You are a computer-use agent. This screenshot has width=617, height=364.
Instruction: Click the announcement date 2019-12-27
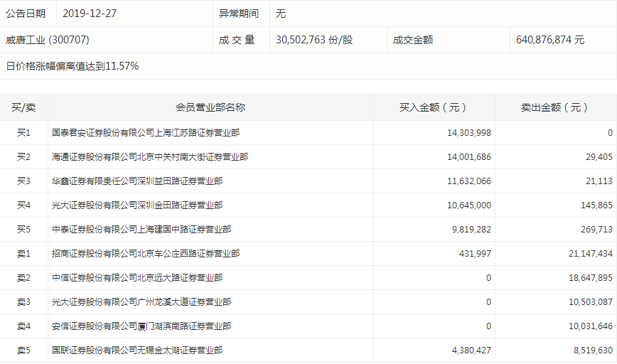[x=90, y=14]
